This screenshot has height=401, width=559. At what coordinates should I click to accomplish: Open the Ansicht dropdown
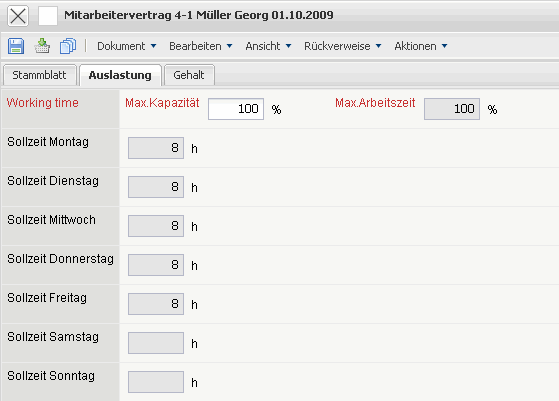click(x=268, y=46)
